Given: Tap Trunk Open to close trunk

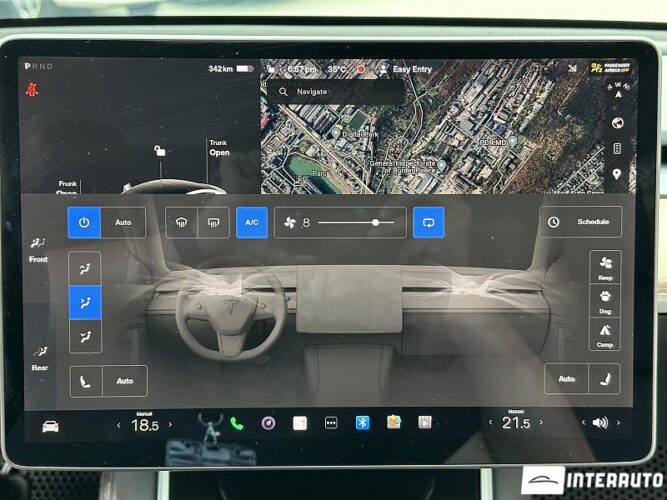Looking at the screenshot, I should pos(219,148).
